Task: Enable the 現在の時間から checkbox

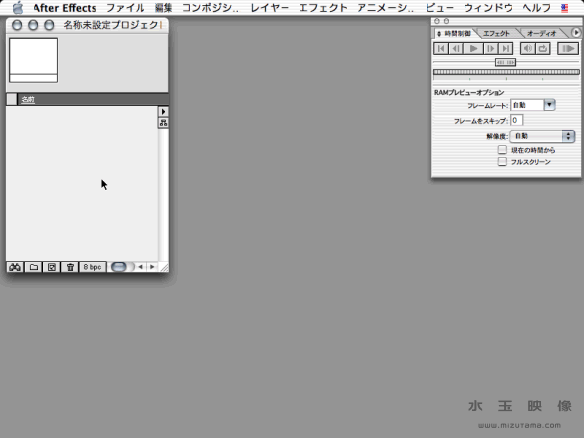Action: click(x=502, y=150)
